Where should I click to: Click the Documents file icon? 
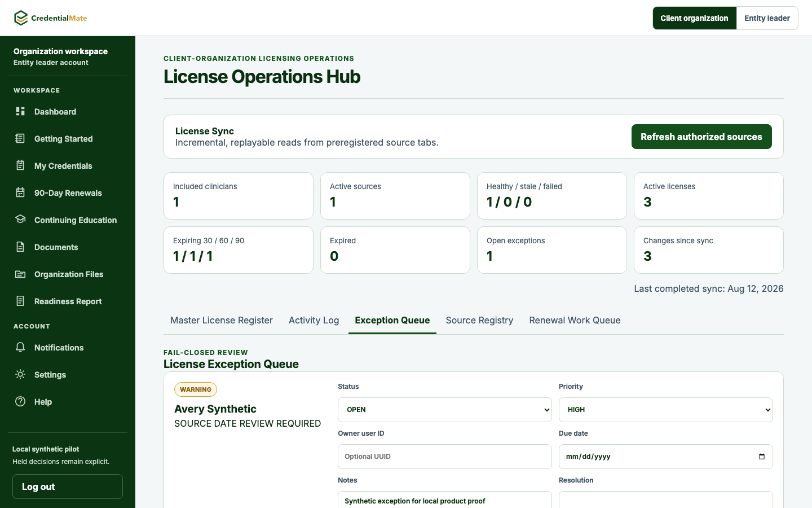[20, 247]
